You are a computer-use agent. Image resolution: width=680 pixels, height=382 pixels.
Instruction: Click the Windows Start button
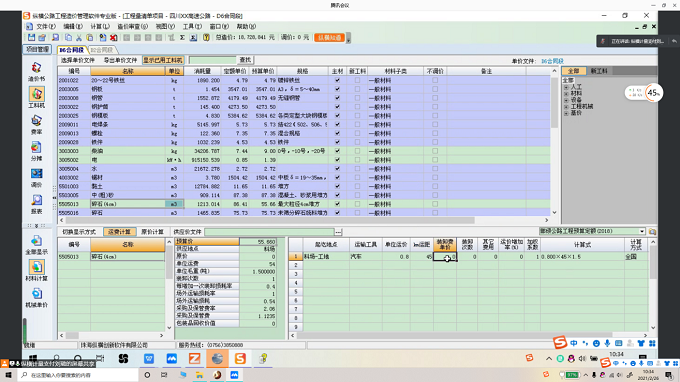tap(8, 375)
